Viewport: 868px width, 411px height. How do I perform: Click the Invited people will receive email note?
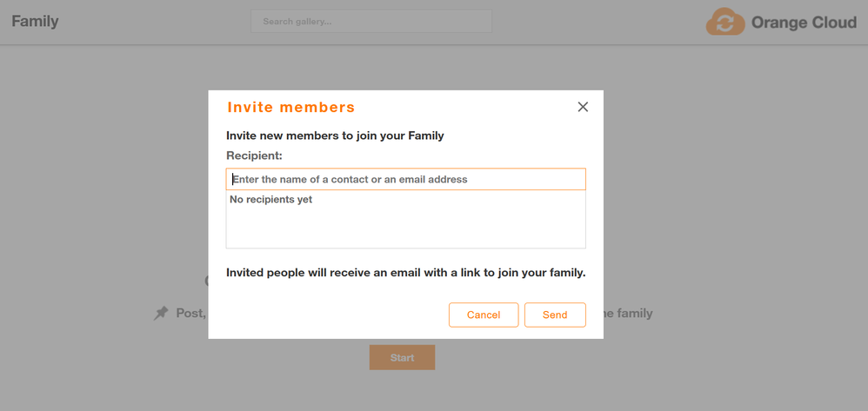(x=405, y=273)
